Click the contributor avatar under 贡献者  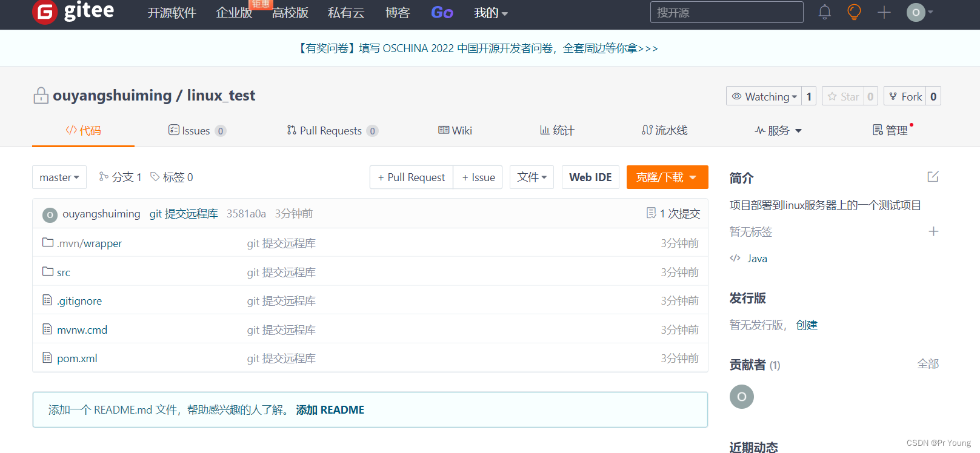point(742,397)
